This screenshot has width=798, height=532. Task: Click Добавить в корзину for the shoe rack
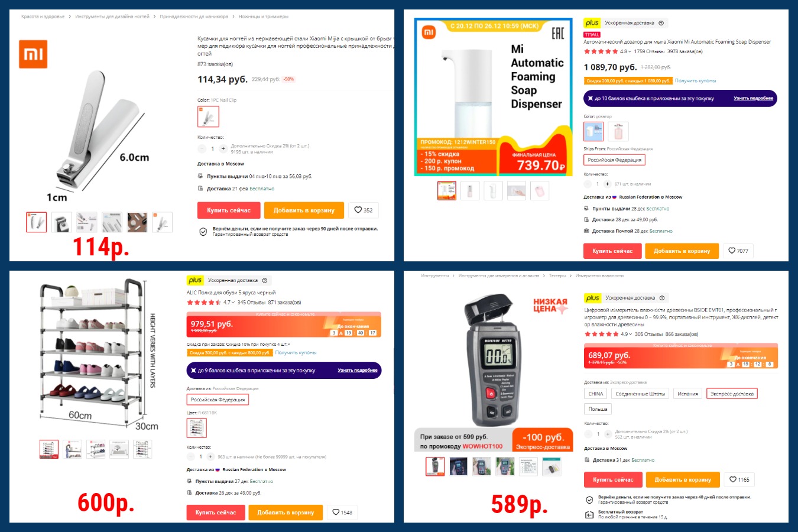tap(286, 512)
